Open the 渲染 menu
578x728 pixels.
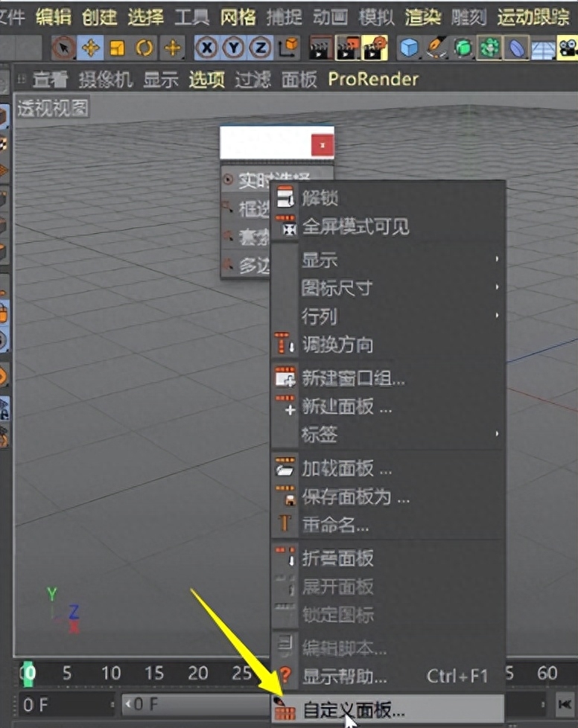(x=422, y=17)
